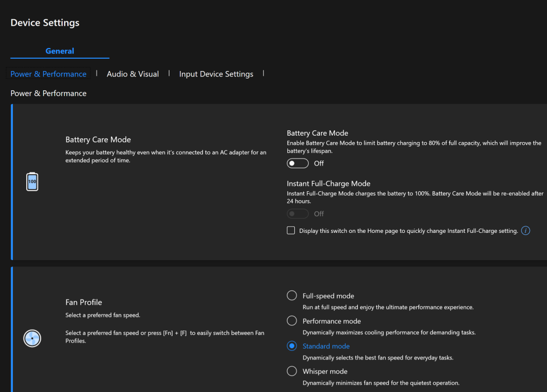Click the Battery Care Mode heading on left

coord(98,140)
